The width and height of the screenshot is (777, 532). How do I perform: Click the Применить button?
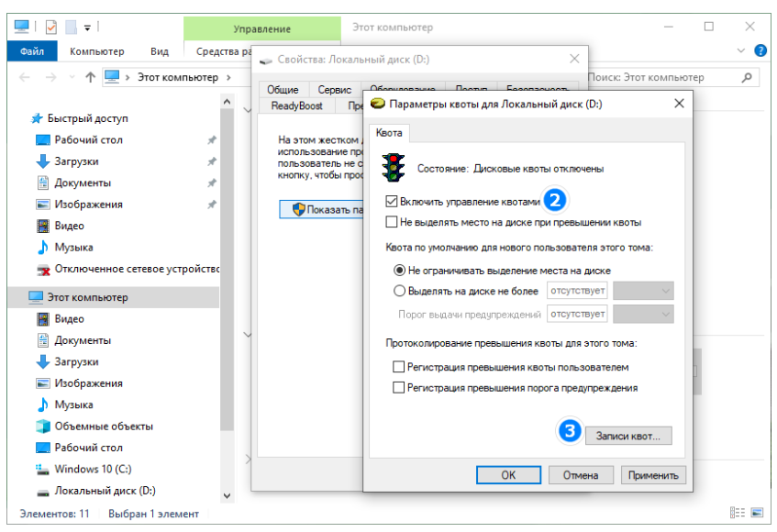click(x=653, y=475)
